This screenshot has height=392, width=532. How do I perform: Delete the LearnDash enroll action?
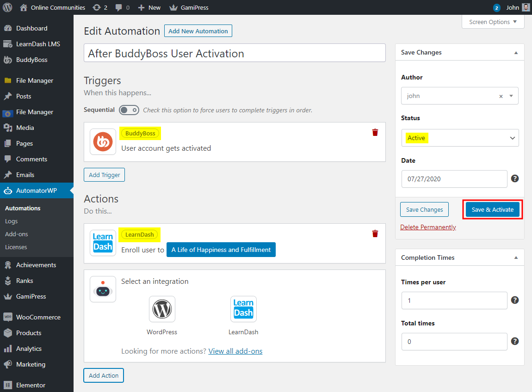[x=375, y=233]
